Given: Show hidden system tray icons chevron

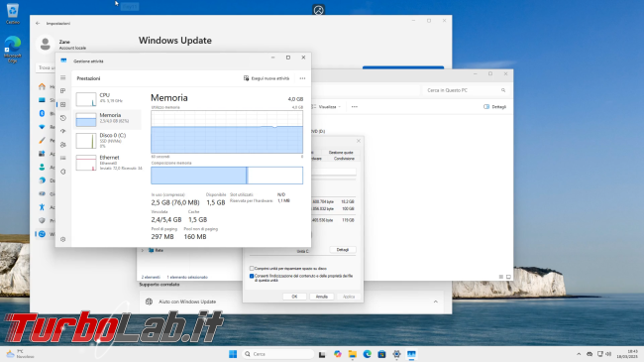Looking at the screenshot, I should [x=579, y=354].
